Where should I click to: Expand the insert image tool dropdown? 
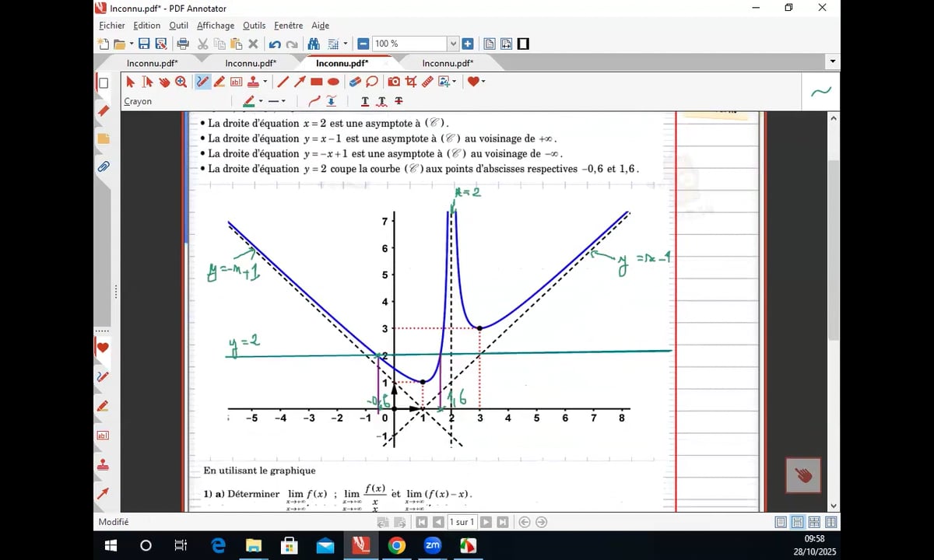point(455,82)
